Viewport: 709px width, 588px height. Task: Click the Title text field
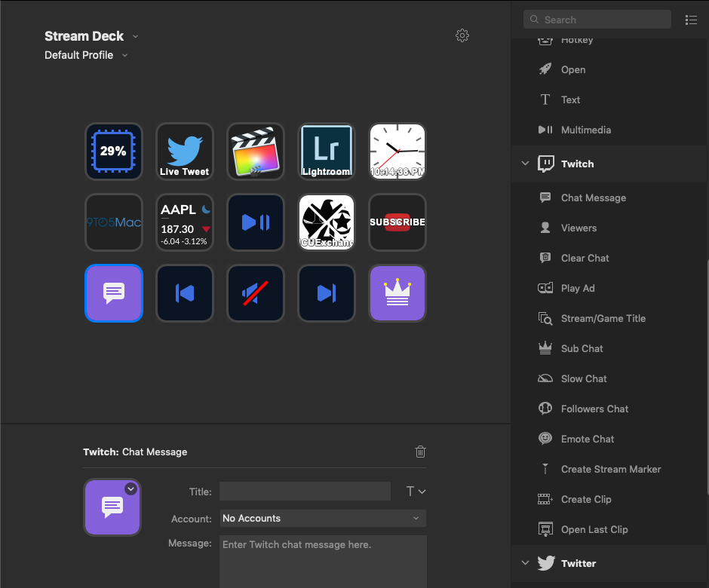[x=305, y=492]
